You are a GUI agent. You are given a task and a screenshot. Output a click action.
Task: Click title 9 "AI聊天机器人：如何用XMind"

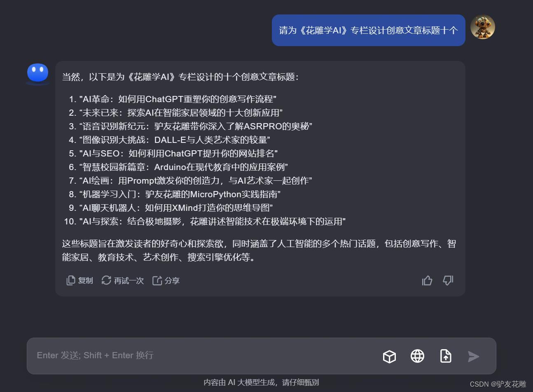coord(176,208)
